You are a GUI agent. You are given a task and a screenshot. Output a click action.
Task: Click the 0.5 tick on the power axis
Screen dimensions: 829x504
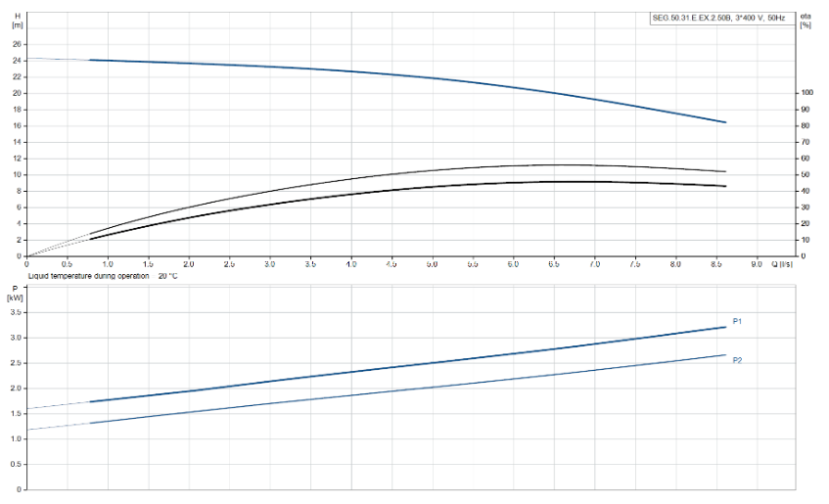[x=16, y=464]
